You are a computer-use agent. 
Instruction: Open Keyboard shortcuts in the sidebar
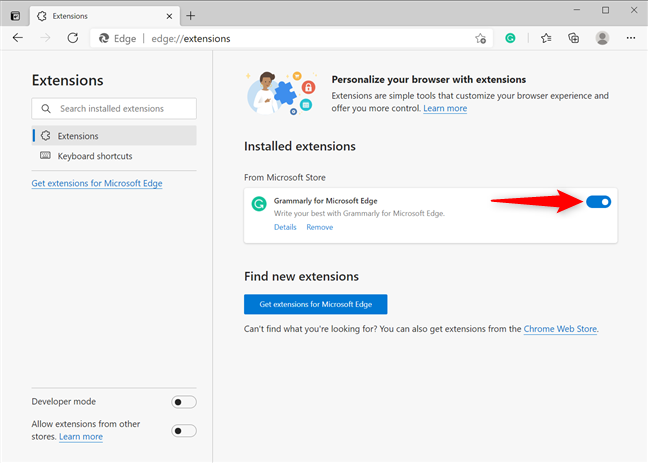114,156
